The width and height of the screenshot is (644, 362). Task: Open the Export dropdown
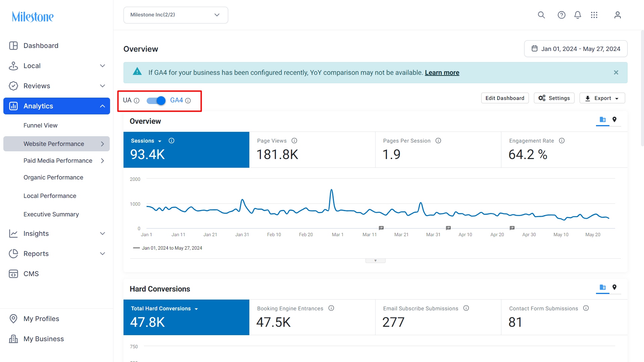[x=602, y=98]
